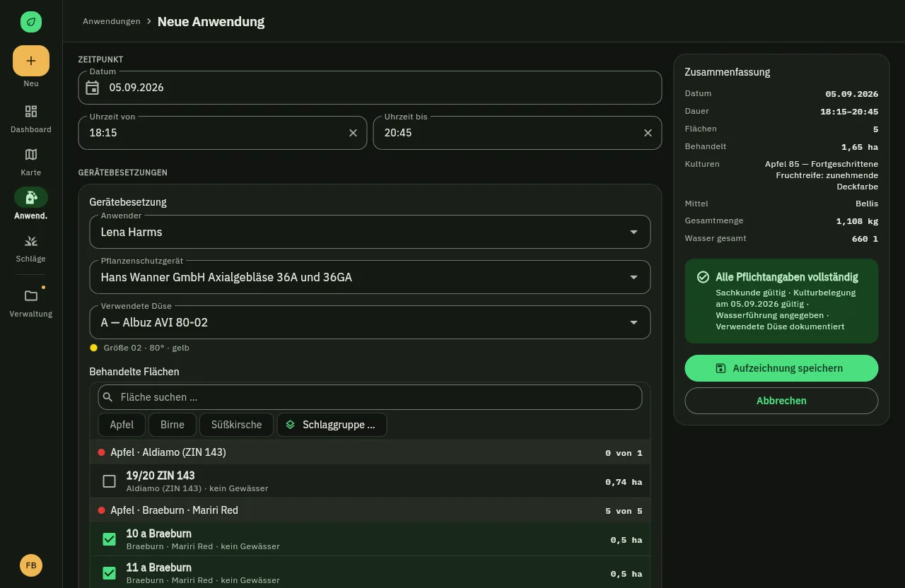Open the Verwaltung folder icon
This screenshot has height=588, width=905.
31,295
